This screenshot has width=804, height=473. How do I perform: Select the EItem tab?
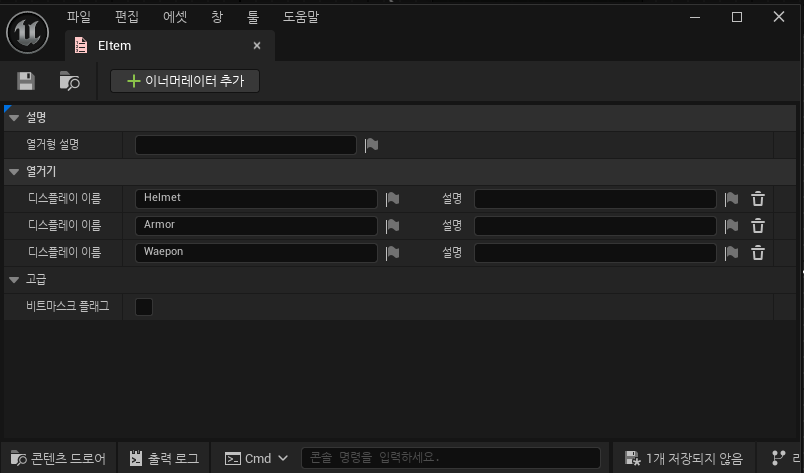(x=170, y=46)
